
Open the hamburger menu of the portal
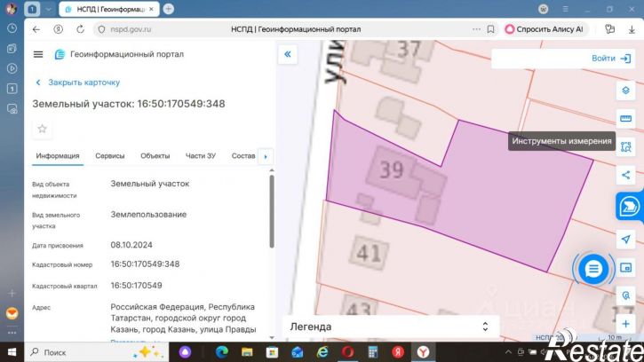point(38,54)
